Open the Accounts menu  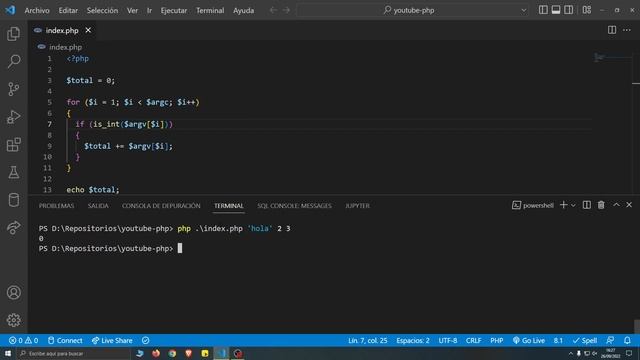click(x=13, y=293)
